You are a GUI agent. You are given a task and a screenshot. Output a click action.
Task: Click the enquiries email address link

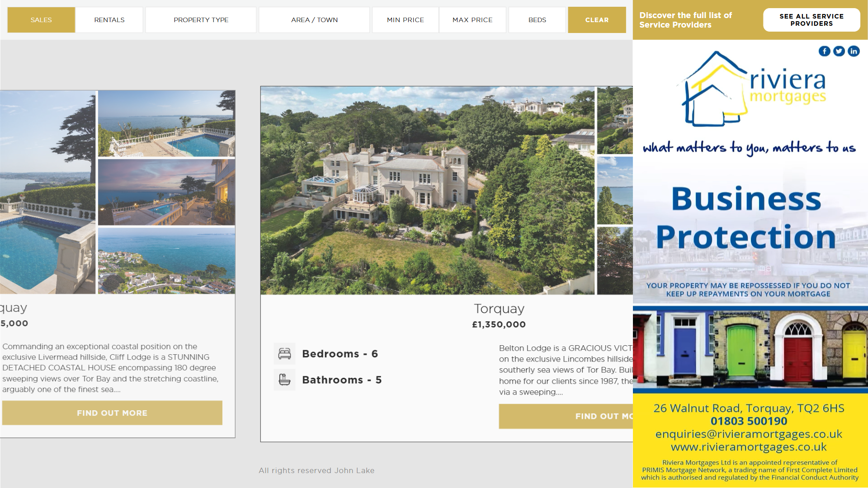click(x=748, y=434)
